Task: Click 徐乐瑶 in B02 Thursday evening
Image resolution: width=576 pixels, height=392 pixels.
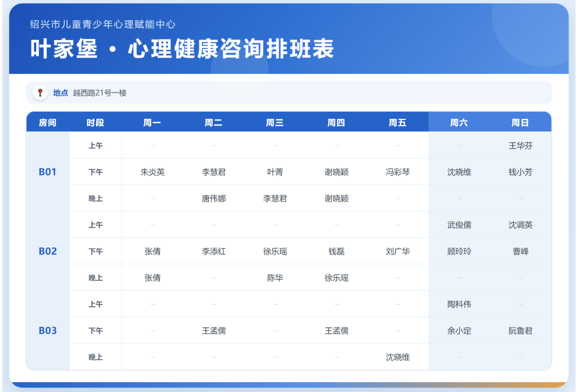Action: pos(337,278)
